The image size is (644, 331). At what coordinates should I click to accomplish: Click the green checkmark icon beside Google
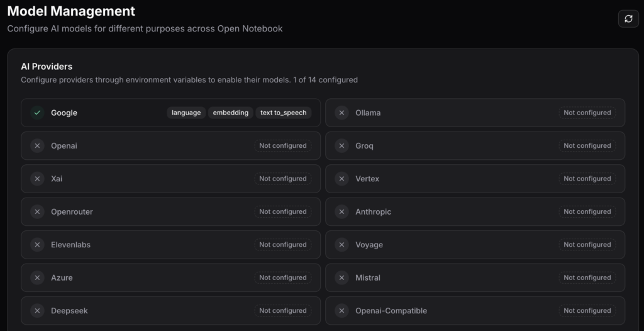coord(37,113)
